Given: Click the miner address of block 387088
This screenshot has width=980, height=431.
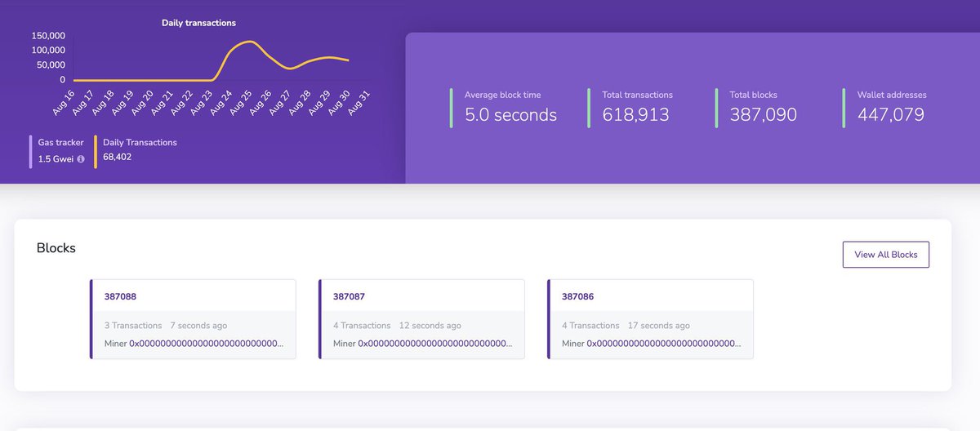Looking at the screenshot, I should [207, 344].
